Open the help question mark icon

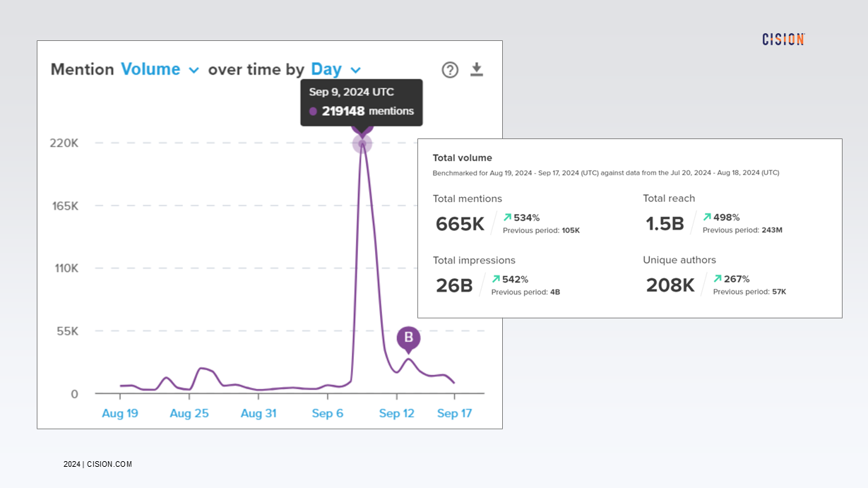click(x=450, y=69)
